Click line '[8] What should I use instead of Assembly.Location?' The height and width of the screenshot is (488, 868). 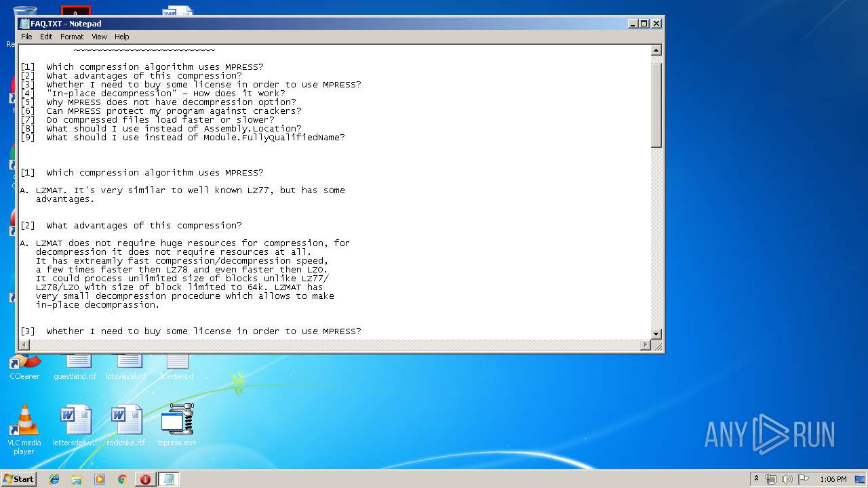[x=161, y=129]
